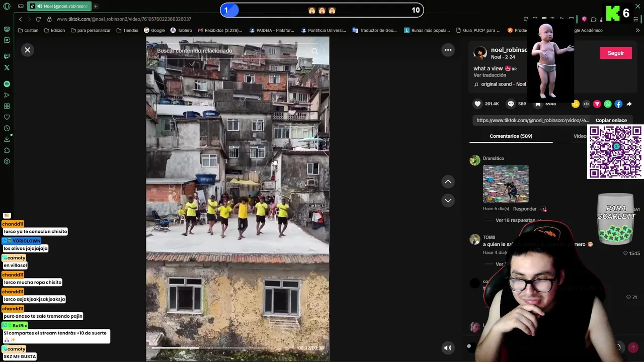Viewport: 644px width, 362px height.
Task: Click the address bar URL
Action: tap(124, 19)
